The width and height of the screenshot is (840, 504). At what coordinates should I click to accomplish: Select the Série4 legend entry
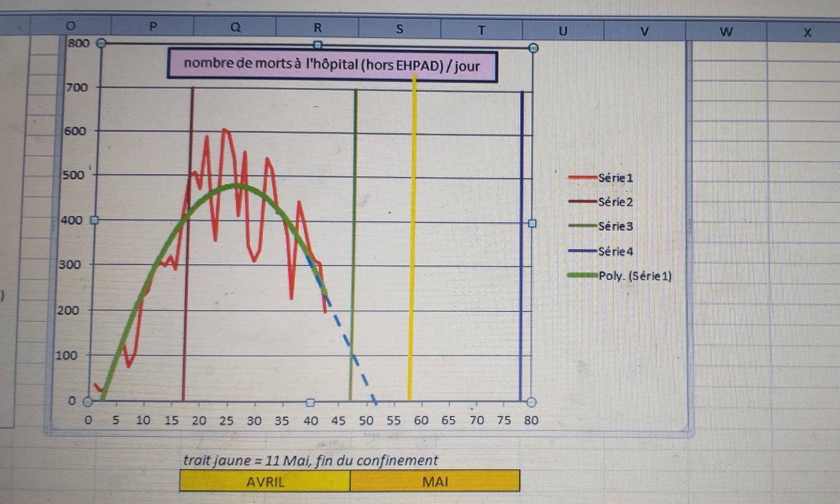click(x=615, y=251)
